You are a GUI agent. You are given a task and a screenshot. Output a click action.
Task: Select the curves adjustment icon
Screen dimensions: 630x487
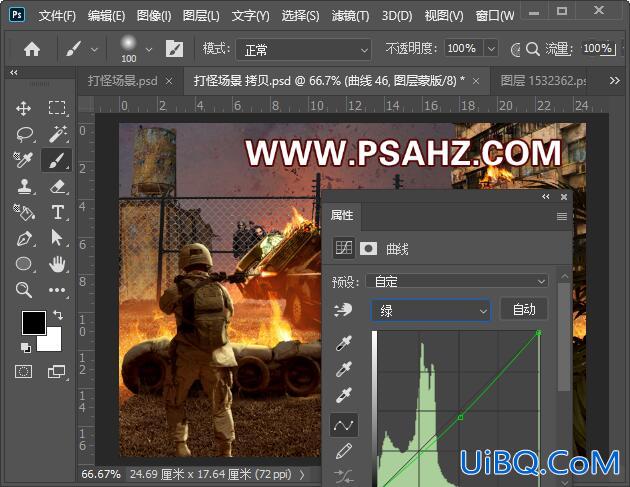tap(344, 248)
